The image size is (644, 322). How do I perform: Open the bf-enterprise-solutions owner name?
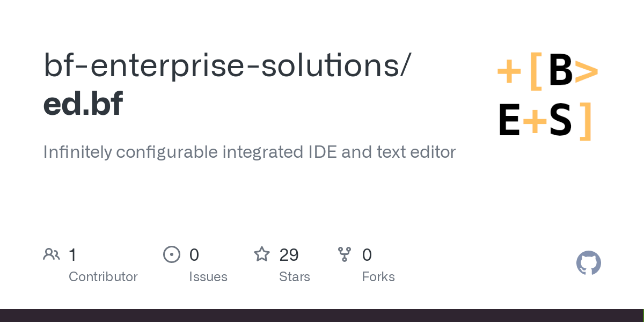click(228, 65)
